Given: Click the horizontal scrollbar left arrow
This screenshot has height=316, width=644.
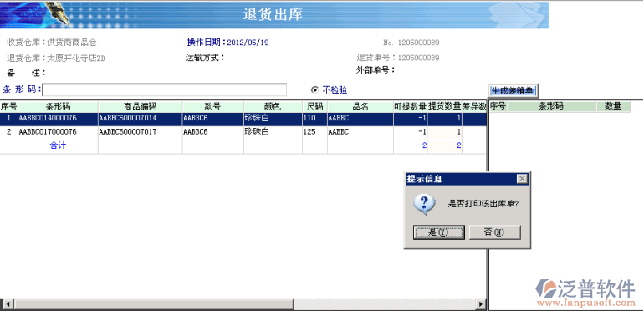Looking at the screenshot, I should point(8,304).
